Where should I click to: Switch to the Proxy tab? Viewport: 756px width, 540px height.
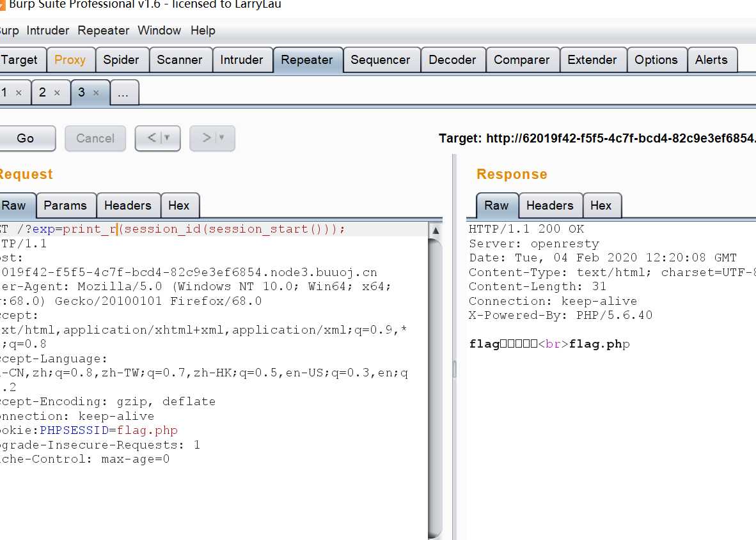(70, 59)
